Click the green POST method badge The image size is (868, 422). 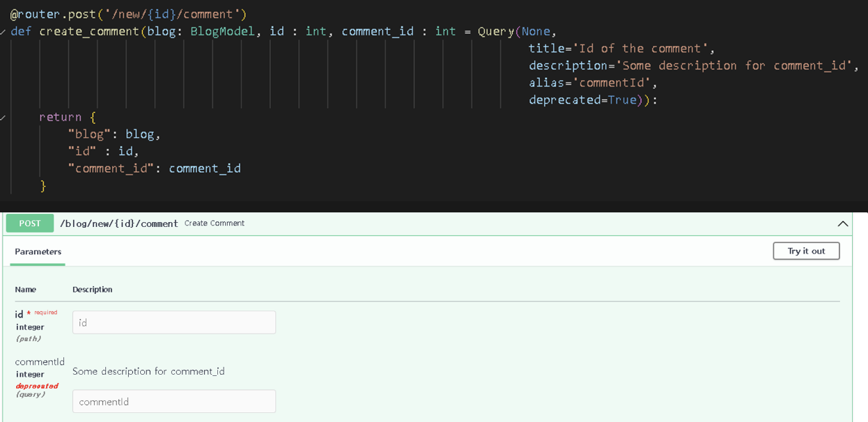tap(30, 224)
